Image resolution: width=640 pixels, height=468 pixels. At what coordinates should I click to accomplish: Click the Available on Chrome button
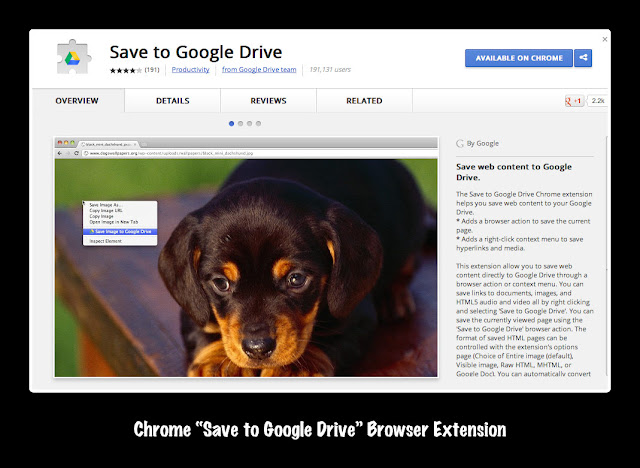[519, 58]
